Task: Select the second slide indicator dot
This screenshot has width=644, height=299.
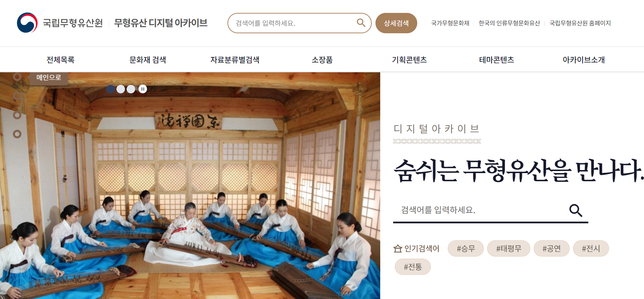Action: pyautogui.click(x=121, y=89)
